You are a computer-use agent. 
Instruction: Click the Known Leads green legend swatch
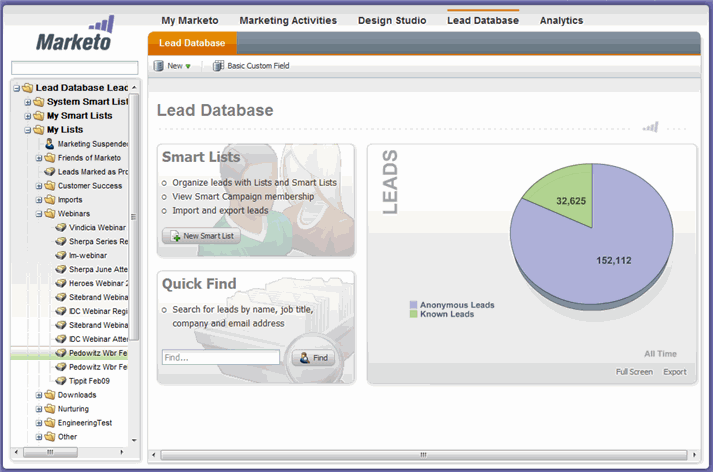click(413, 314)
